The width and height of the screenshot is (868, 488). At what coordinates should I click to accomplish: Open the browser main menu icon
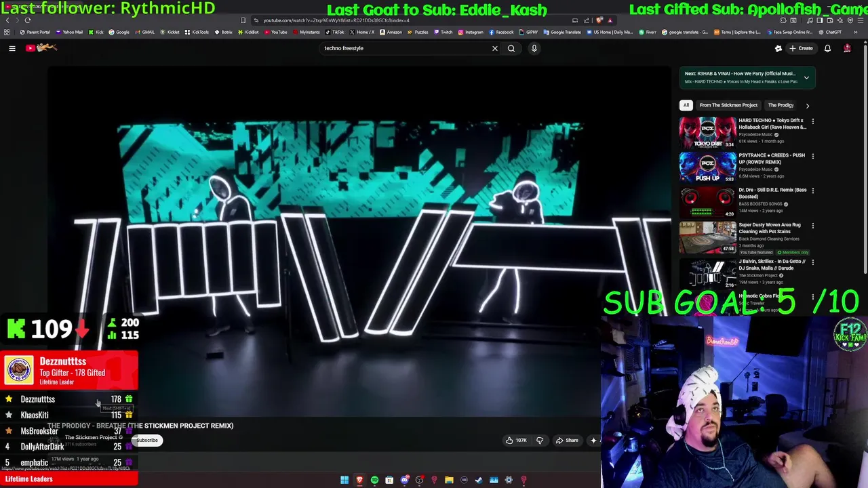861,20
